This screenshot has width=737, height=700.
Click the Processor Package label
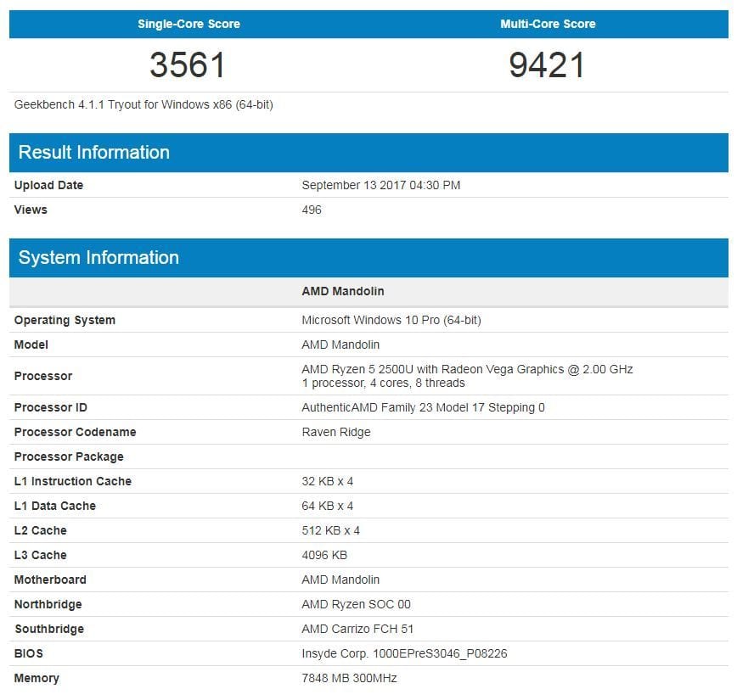69,456
